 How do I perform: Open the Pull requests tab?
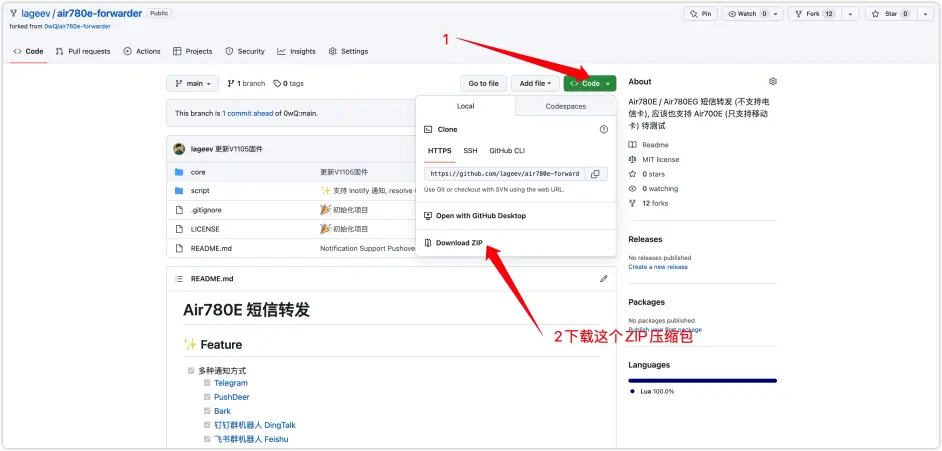83,51
